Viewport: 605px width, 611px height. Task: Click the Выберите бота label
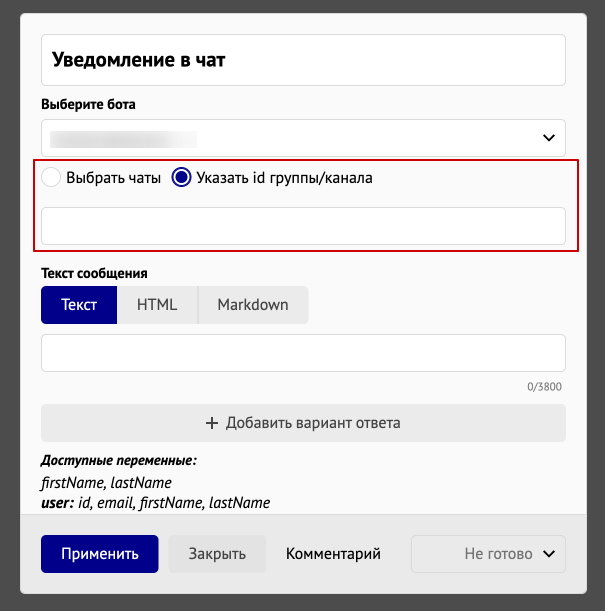tap(88, 104)
